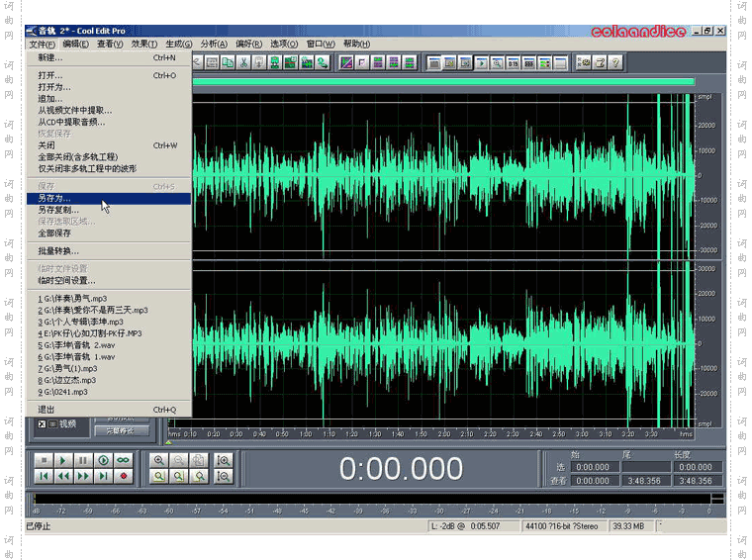The width and height of the screenshot is (752, 560).
Task: Open the 生成(G) menu
Action: pyautogui.click(x=179, y=45)
